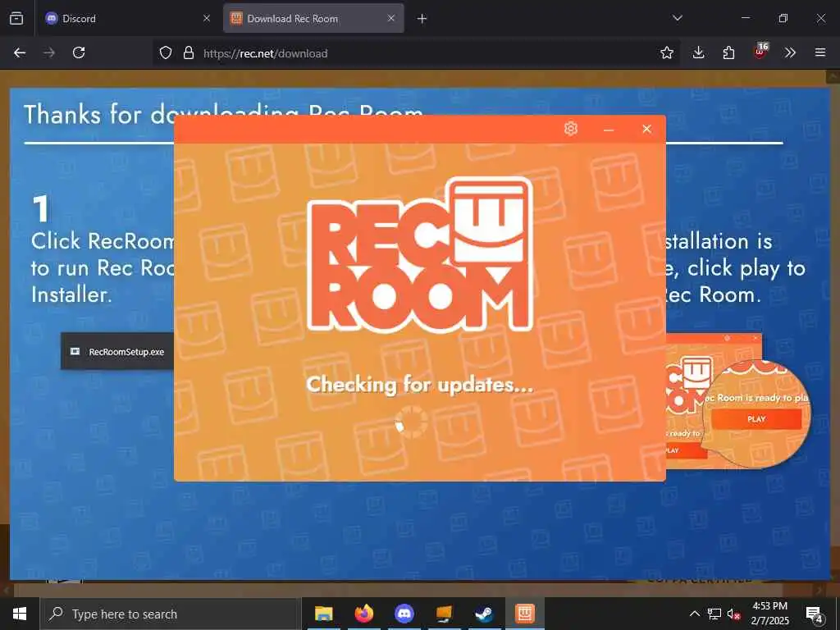Open a new browser tab
The width and height of the screenshot is (840, 630).
[x=422, y=19]
